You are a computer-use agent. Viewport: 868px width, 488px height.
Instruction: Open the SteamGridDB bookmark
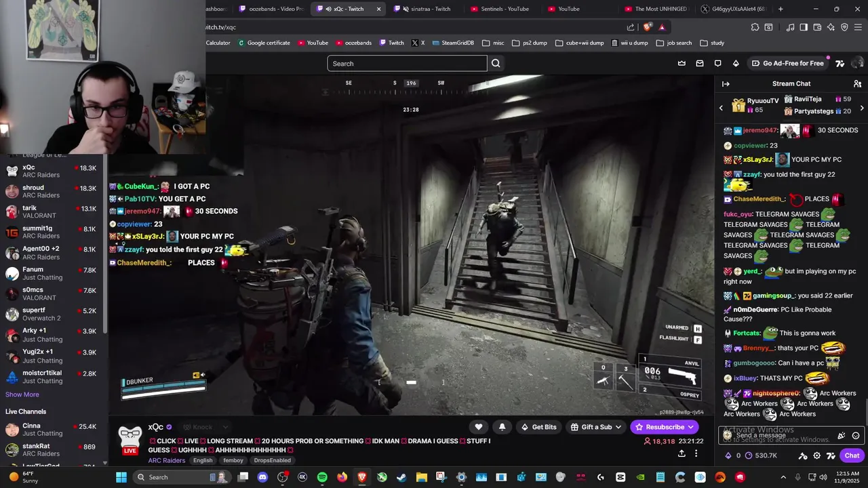click(452, 43)
